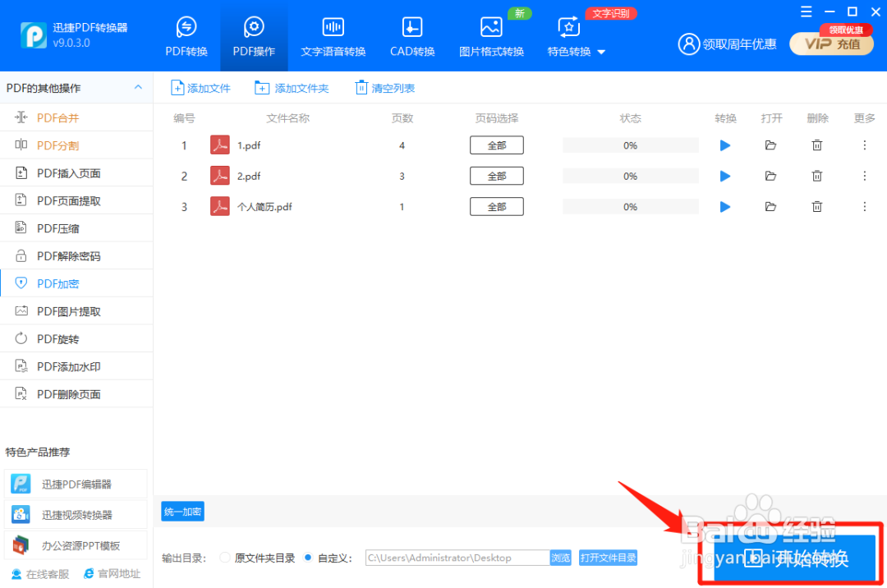Click 添加文件夹 toolbar button
The image size is (887, 588).
coord(292,88)
